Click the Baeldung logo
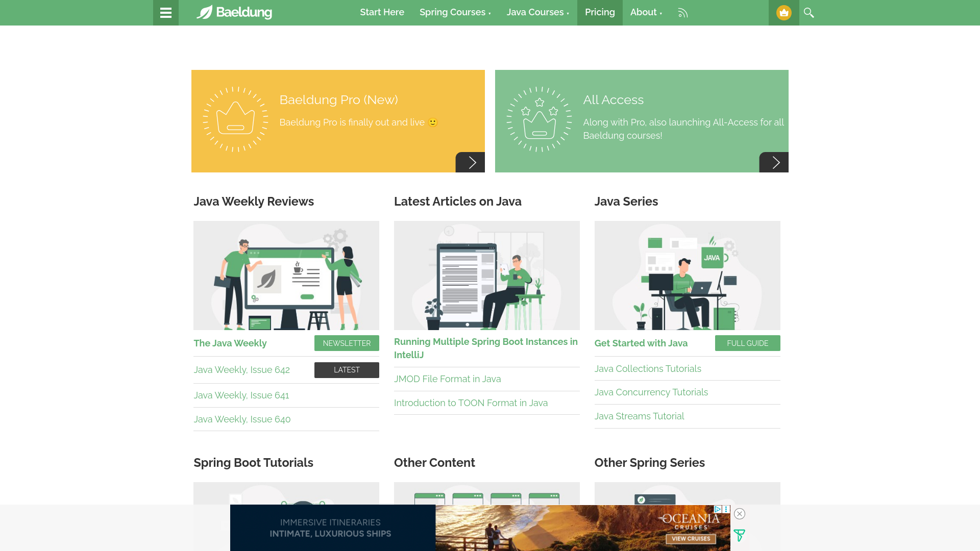Image resolution: width=980 pixels, height=551 pixels. coord(234,12)
